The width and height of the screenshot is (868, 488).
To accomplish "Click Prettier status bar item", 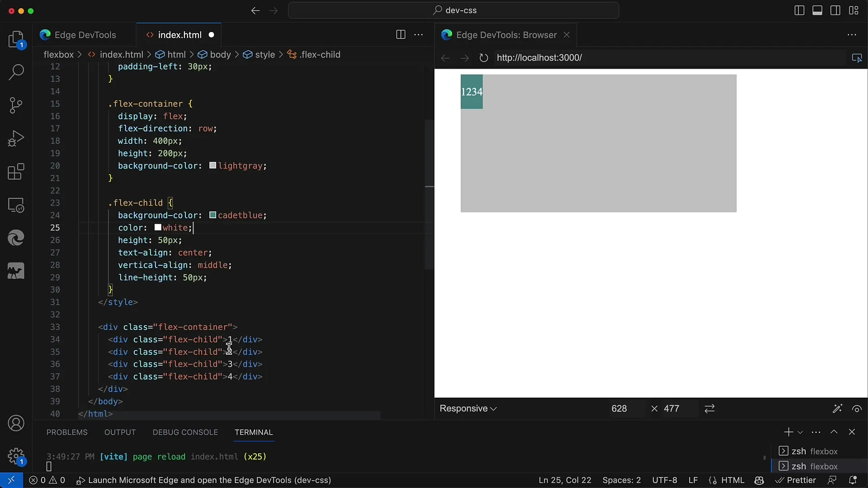I will 796,480.
